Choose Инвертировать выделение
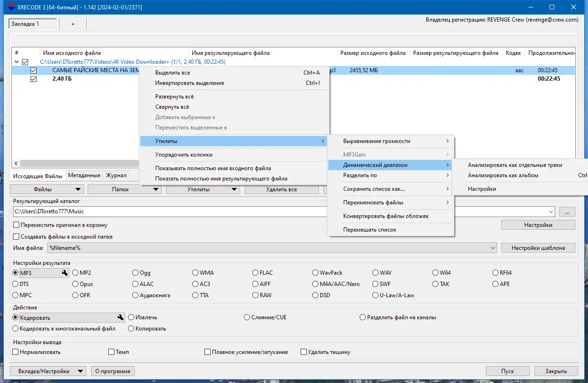This screenshot has width=588, height=383. [234, 83]
